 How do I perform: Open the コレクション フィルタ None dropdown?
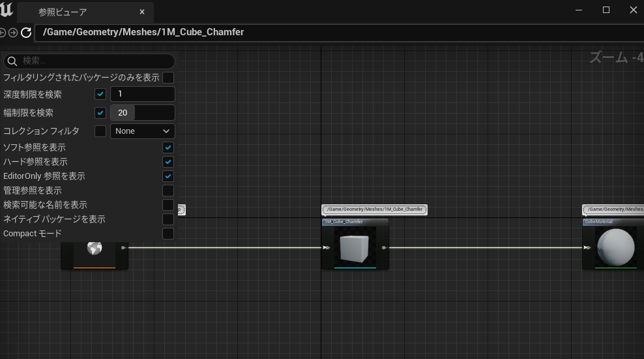point(142,131)
